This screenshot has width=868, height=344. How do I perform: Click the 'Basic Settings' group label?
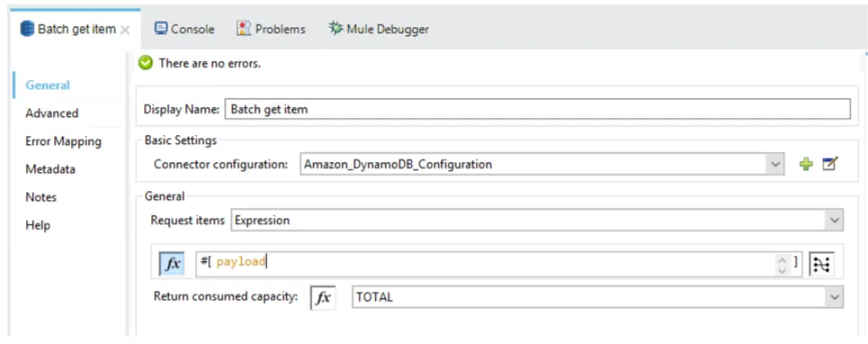(x=180, y=140)
